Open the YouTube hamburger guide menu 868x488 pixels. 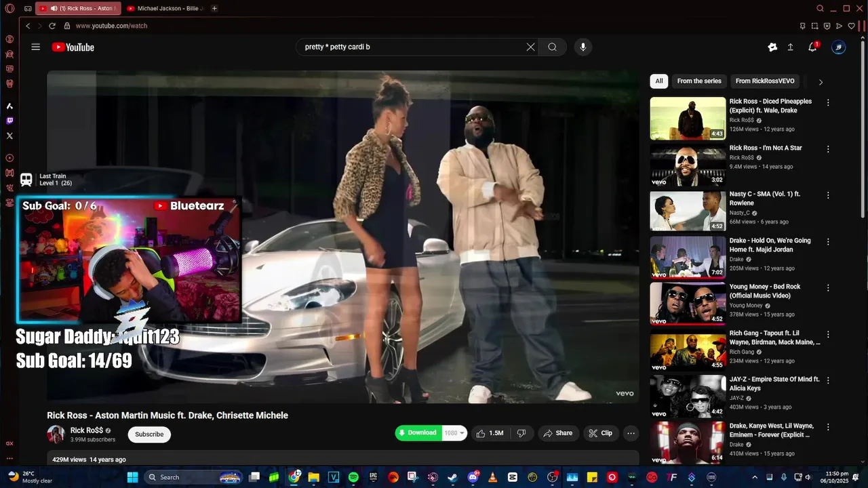[x=36, y=47]
